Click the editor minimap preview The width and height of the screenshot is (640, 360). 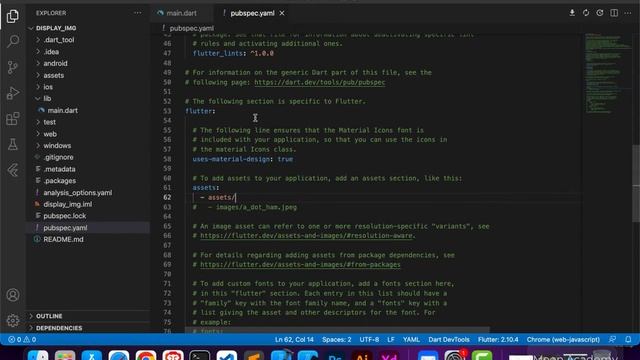pyautogui.click(x=607, y=73)
